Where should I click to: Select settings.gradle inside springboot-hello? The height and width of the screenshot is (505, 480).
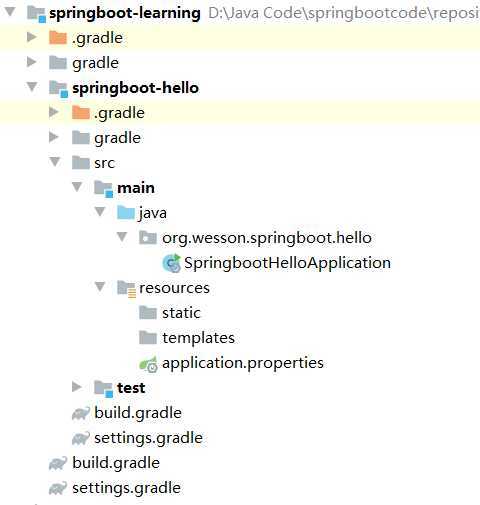137,438
